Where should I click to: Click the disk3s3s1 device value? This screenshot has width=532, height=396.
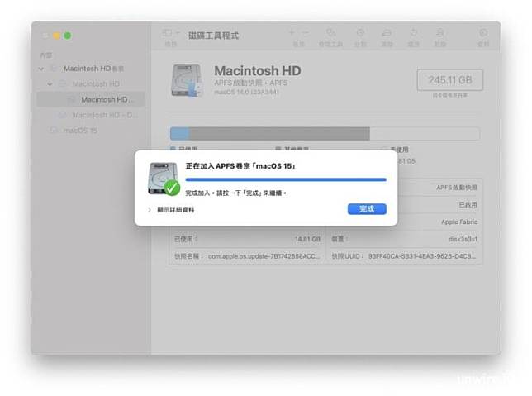[463, 239]
